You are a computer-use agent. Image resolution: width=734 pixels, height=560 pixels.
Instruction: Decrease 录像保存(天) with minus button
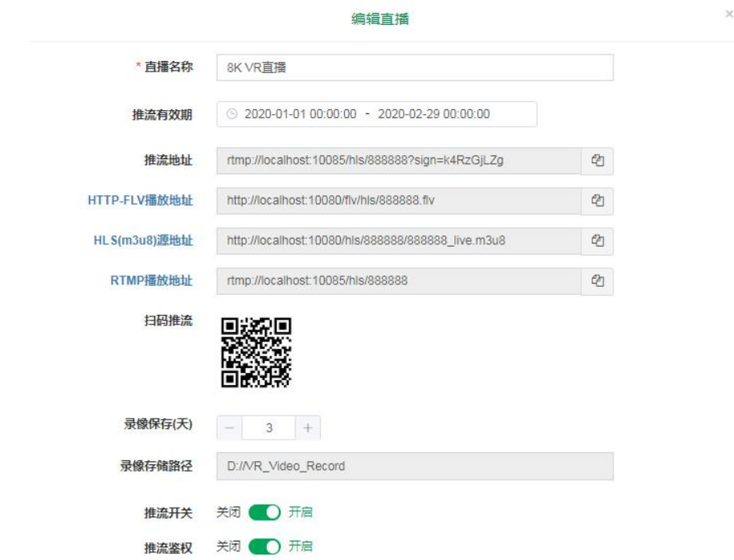229,427
